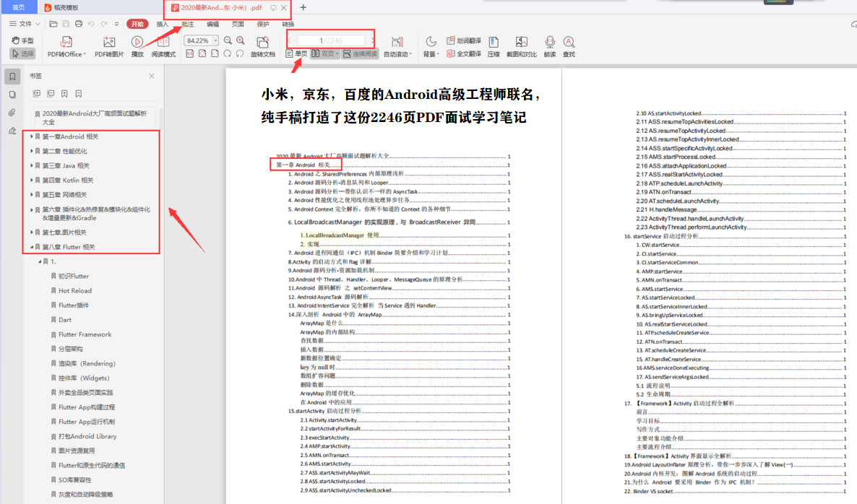Viewport: 857px width, 504px height.
Task: Open the attachments paperclip sidebar icon
Action: [12, 113]
